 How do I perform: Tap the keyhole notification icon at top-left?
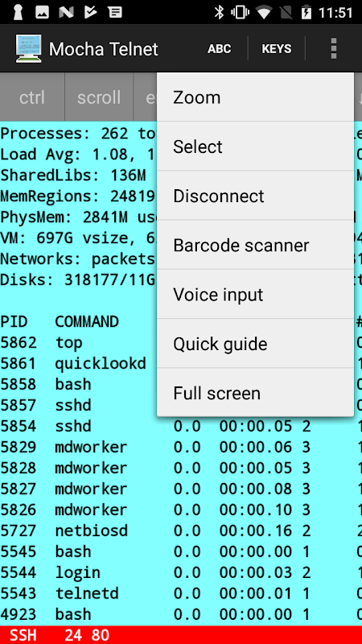coord(17,12)
